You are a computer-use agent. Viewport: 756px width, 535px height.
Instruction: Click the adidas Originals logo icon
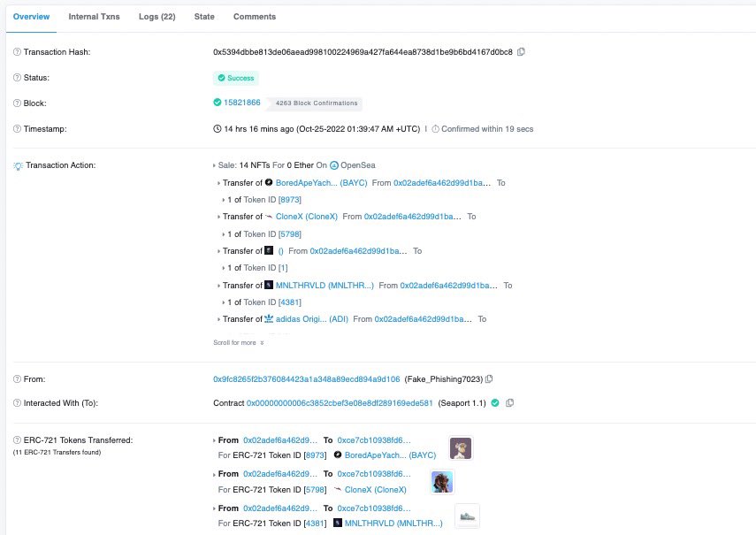(x=269, y=318)
